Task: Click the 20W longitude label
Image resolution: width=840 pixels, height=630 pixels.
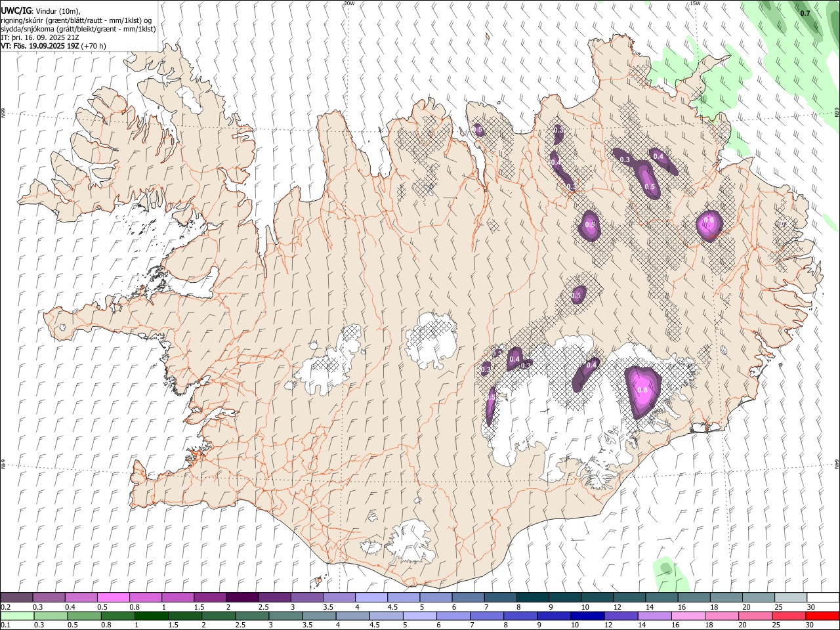Action: (x=349, y=3)
